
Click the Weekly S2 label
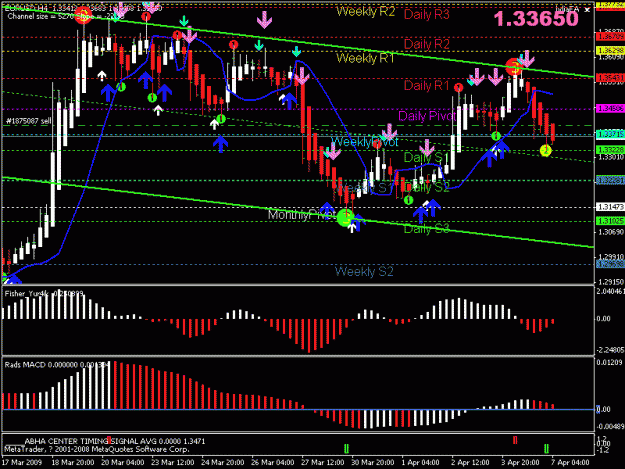tap(364, 271)
